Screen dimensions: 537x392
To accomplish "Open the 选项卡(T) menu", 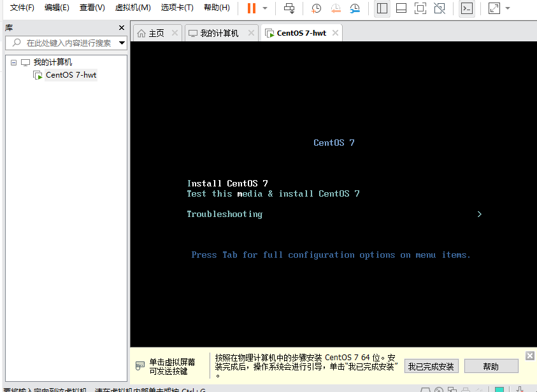I will 177,8.
